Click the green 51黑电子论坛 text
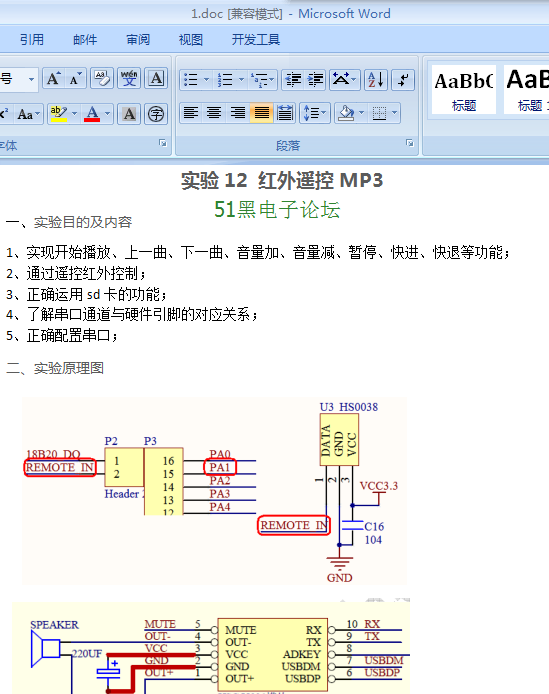549x694 pixels. (277, 209)
